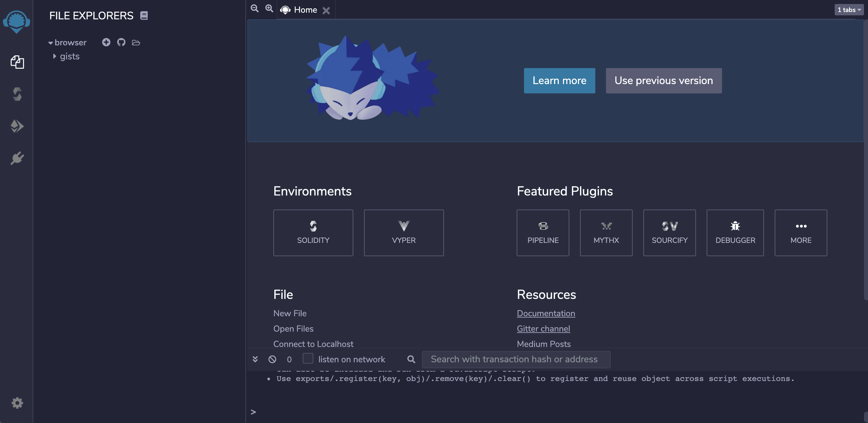This screenshot has width=868, height=423.
Task: Toggle terminal panel with double chevron
Action: coord(255,359)
